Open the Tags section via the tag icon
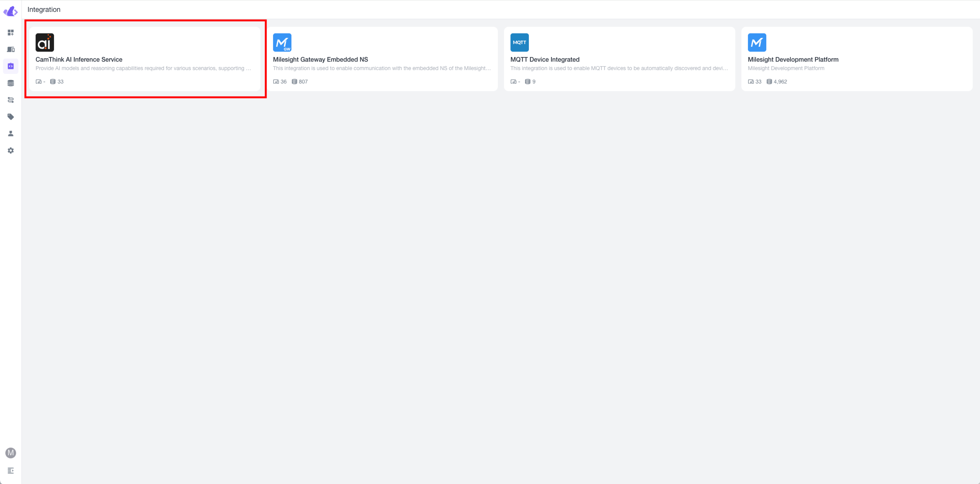 [x=11, y=116]
